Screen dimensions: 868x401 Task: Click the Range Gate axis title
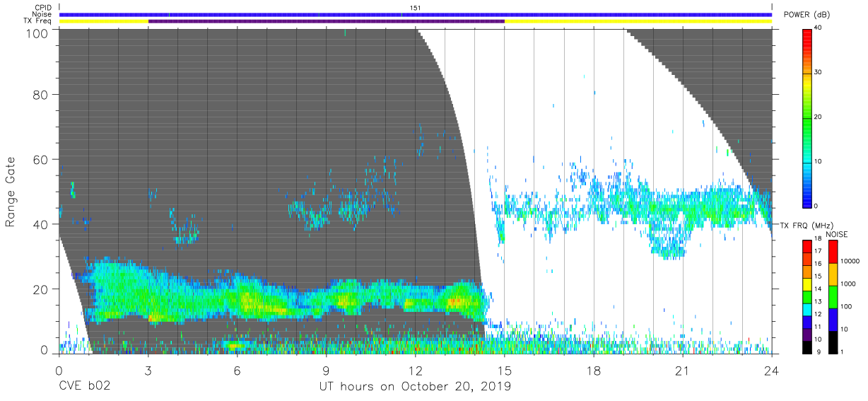(11, 191)
